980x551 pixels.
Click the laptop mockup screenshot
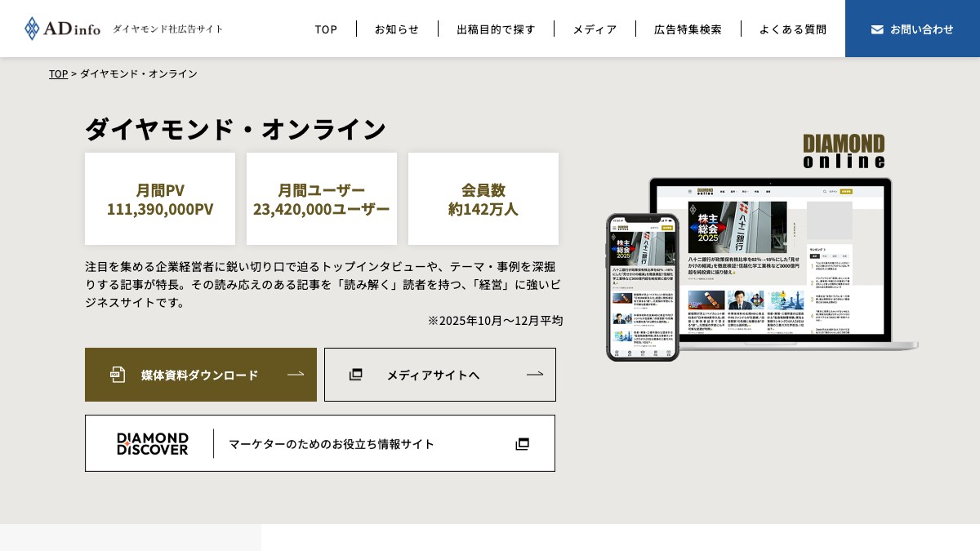(x=784, y=264)
